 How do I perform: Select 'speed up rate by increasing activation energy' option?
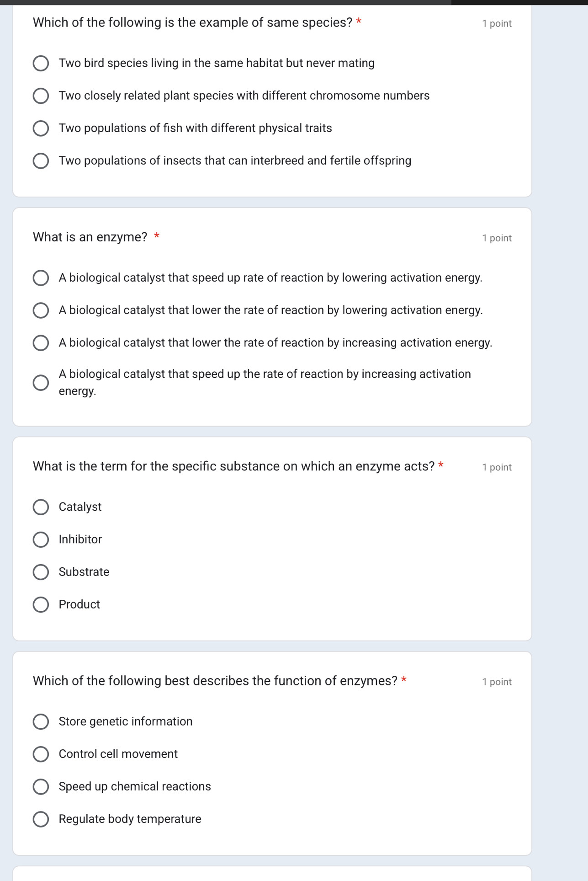pos(41,383)
